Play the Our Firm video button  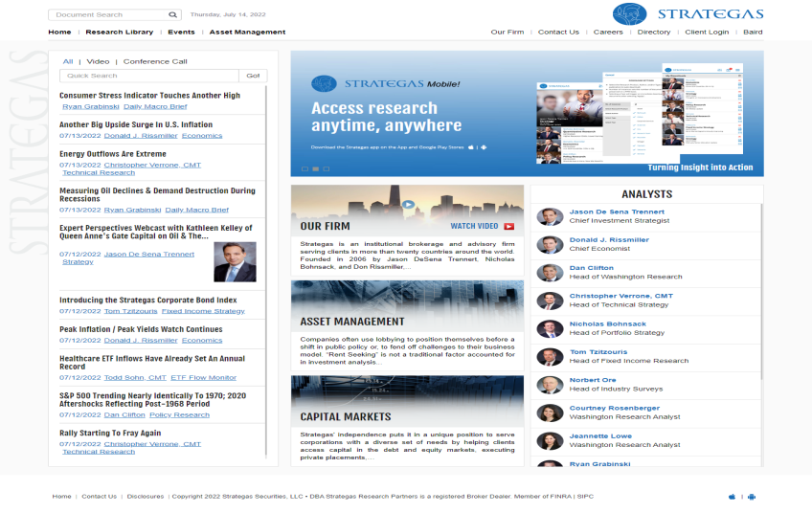(408, 205)
